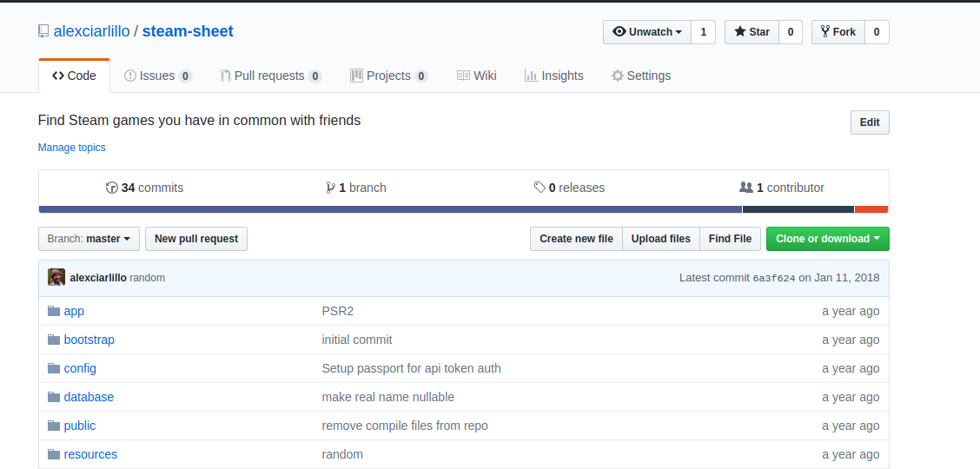
Task: Open the alexciarlillo owner profile link
Action: pos(92,31)
